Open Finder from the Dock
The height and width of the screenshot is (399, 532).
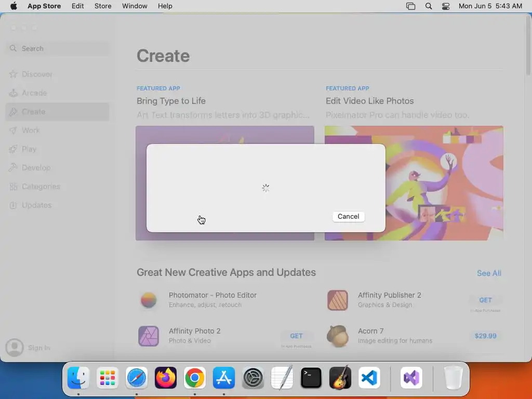tap(78, 378)
